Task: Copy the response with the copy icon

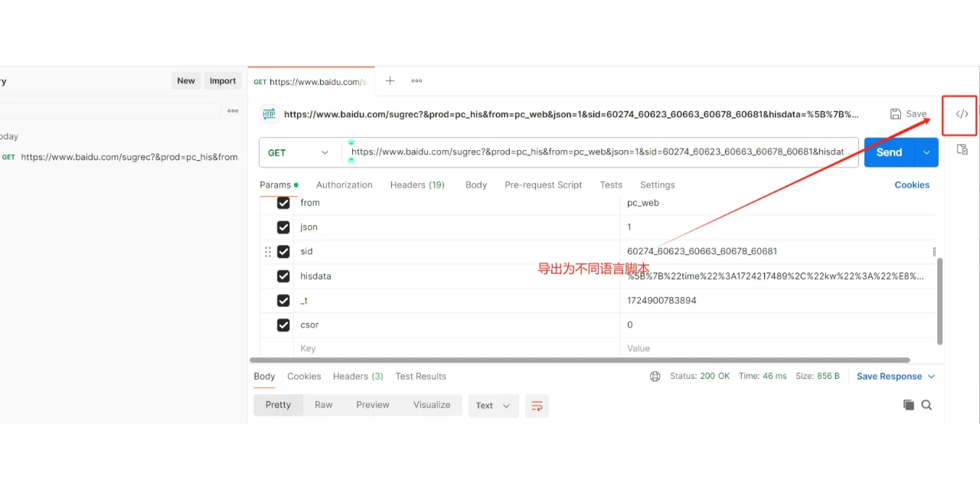Action: [908, 405]
